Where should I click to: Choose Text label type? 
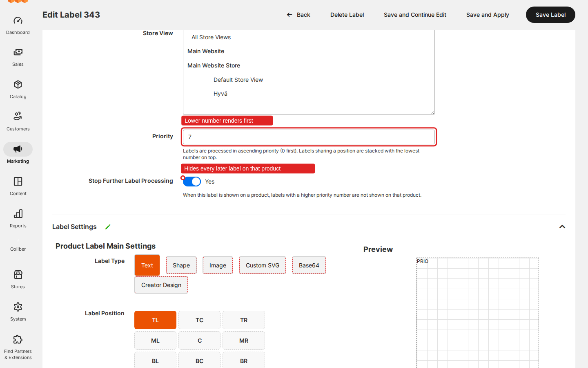pos(147,265)
